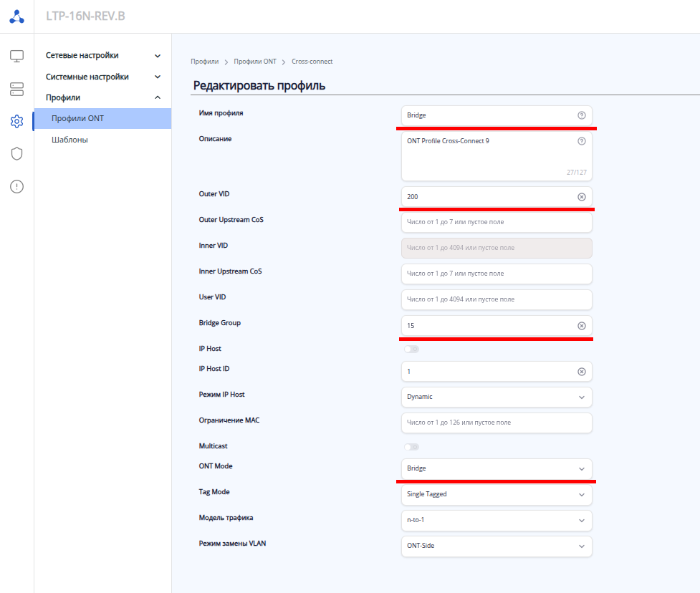Clear the Outer VID value
The width and height of the screenshot is (700, 593).
pos(581,196)
